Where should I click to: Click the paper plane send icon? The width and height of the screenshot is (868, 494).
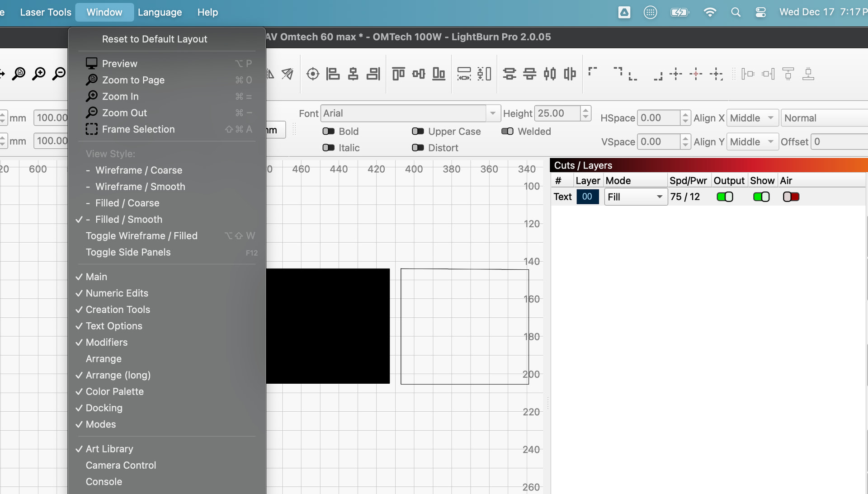(288, 74)
